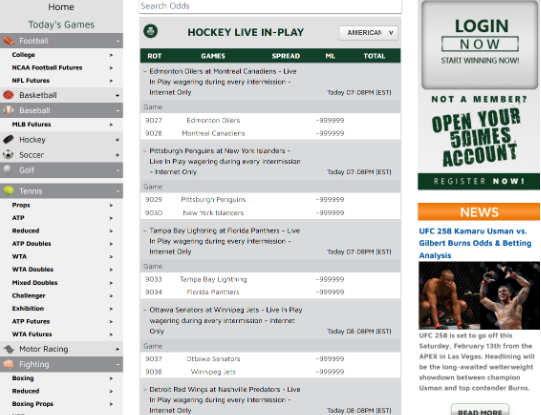Click the tennis ball icon
The height and width of the screenshot is (415, 541).
(8, 190)
